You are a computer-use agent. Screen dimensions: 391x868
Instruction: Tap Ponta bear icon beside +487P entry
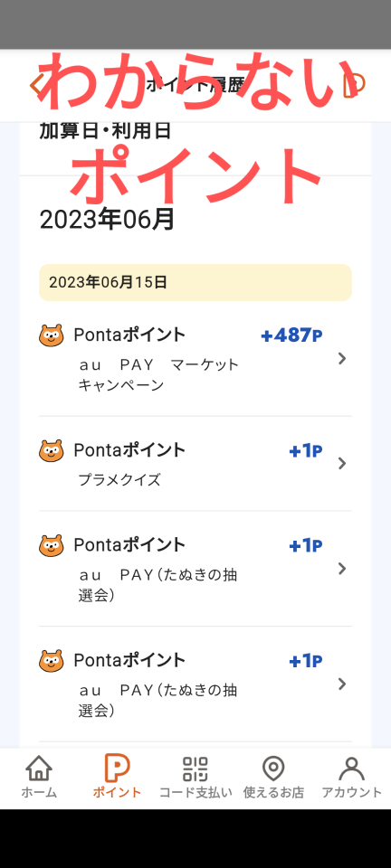pos(51,335)
